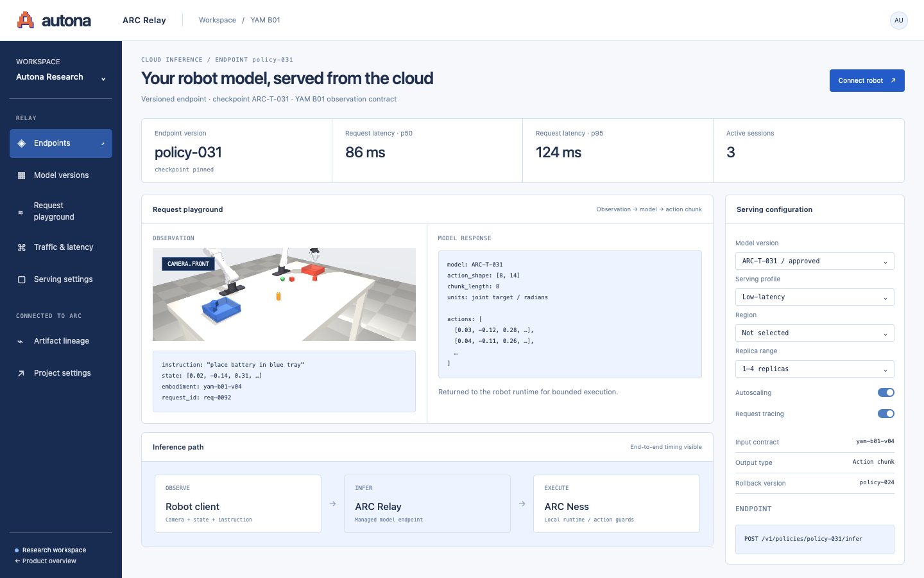This screenshot has width=924, height=578.
Task: Click the Serving settings square icon
Action: 22,279
